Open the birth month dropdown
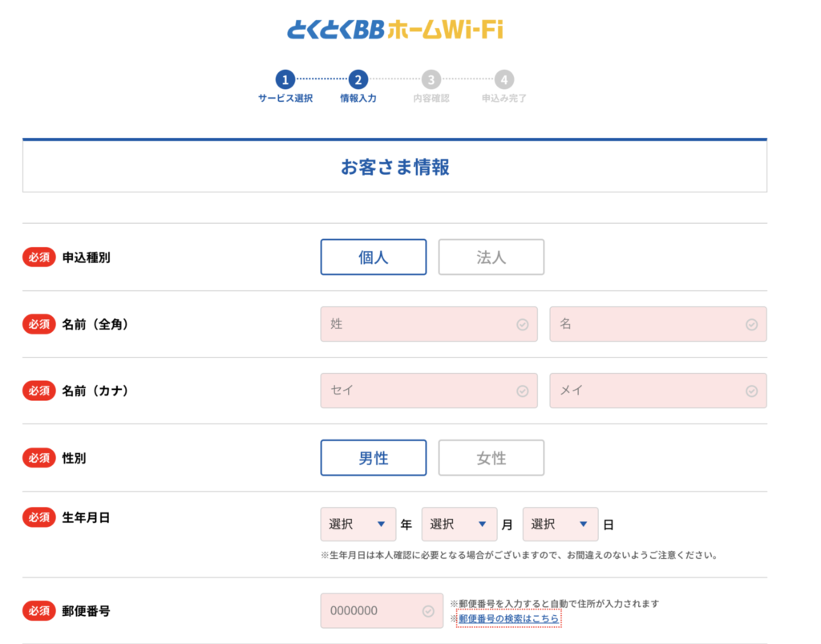Viewport: 821px width, 644px height. click(x=459, y=524)
